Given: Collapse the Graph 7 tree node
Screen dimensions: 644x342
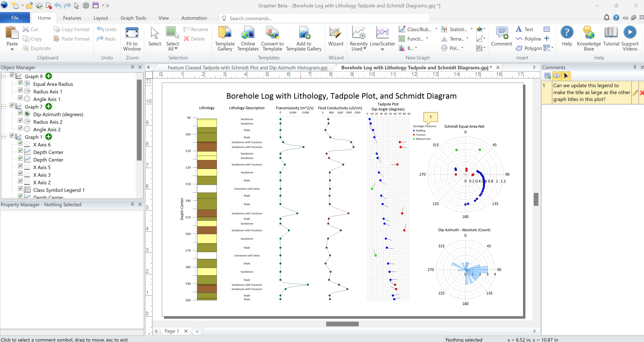Looking at the screenshot, I should click(4, 107).
